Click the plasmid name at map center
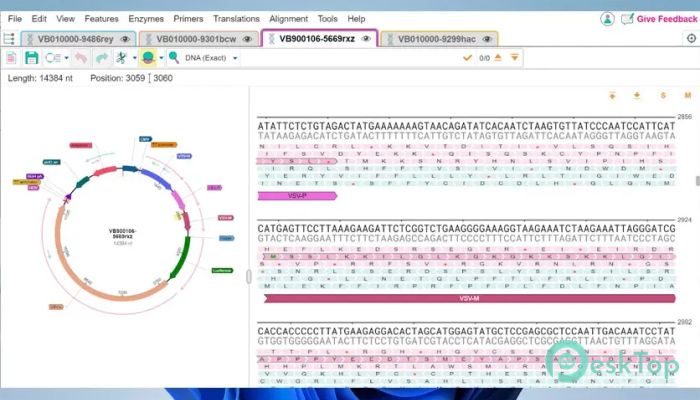Viewport: 700px width, 400px height. tap(122, 233)
